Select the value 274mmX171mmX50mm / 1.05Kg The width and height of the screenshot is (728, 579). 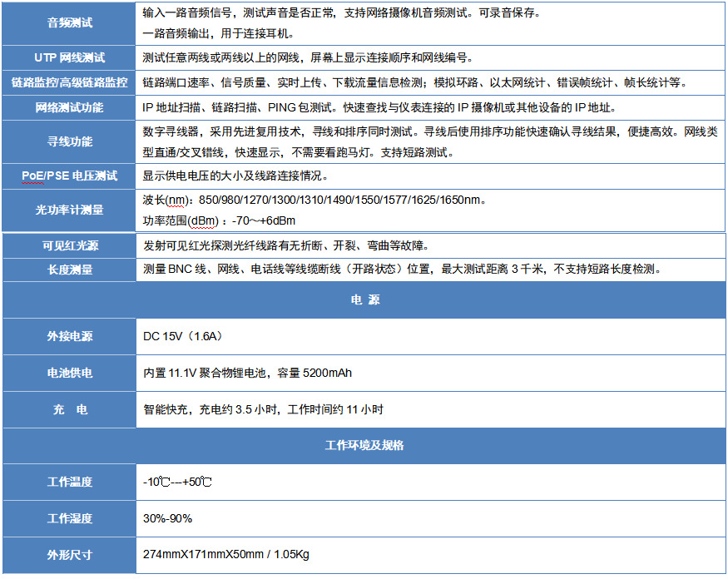(226, 554)
